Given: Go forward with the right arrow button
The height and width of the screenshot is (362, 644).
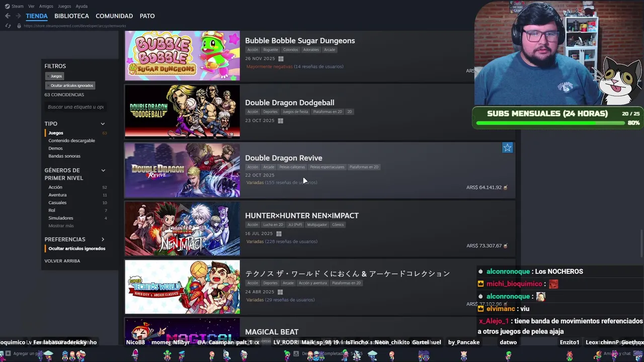Looking at the screenshot, I should coord(18,16).
